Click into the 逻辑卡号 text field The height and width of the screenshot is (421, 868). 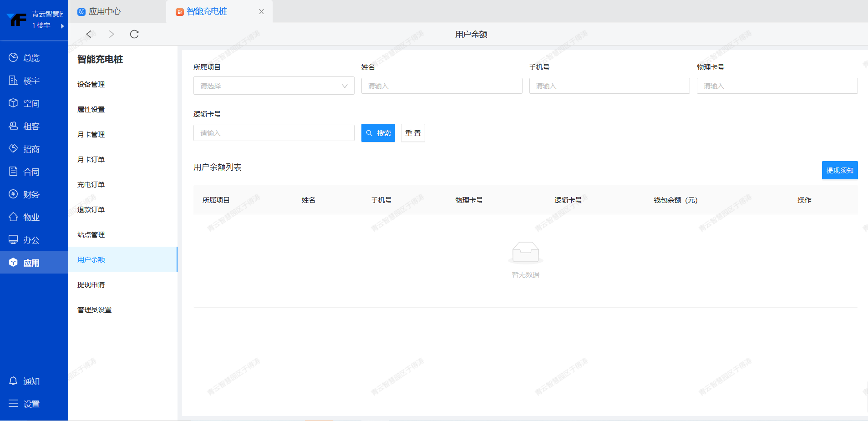(x=274, y=133)
